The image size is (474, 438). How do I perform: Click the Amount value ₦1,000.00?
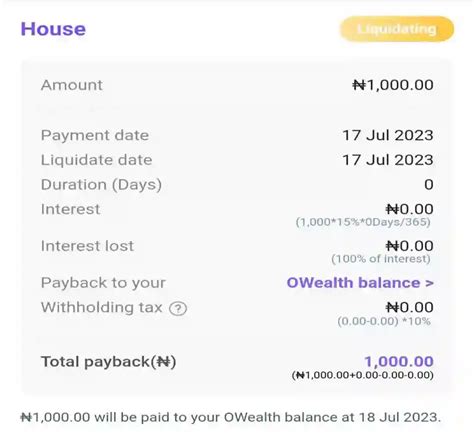(x=393, y=85)
